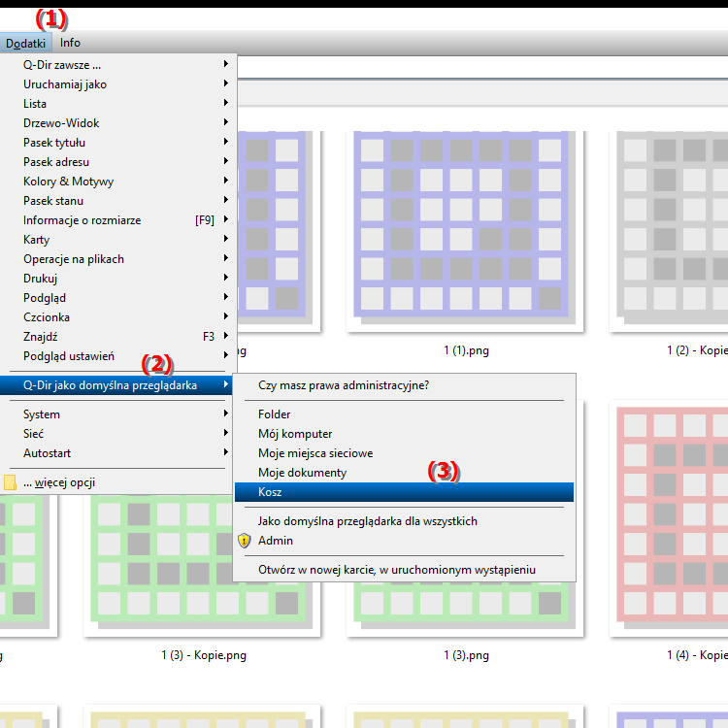Viewport: 728px width, 728px height.
Task: Click the '1 (3).png' file name
Action: tap(466, 655)
